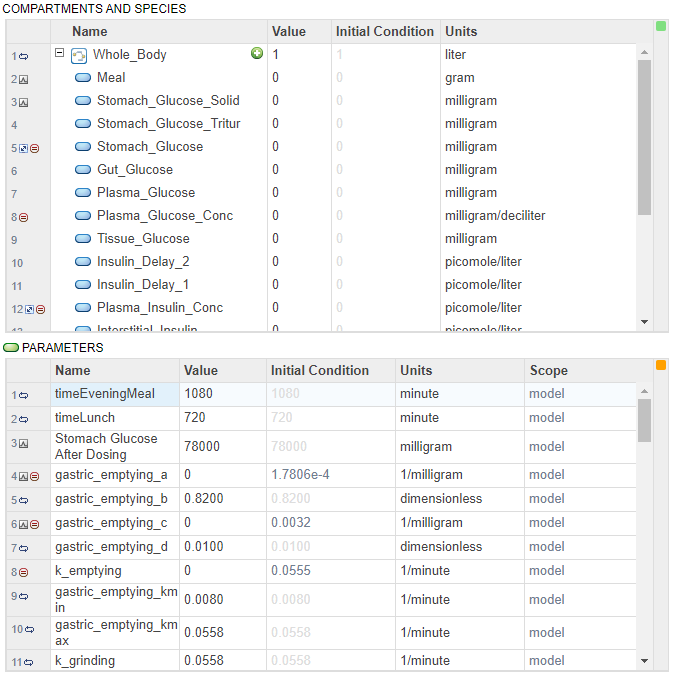Click the red marker on k_emptying row header
674x674 pixels.
tap(24, 573)
